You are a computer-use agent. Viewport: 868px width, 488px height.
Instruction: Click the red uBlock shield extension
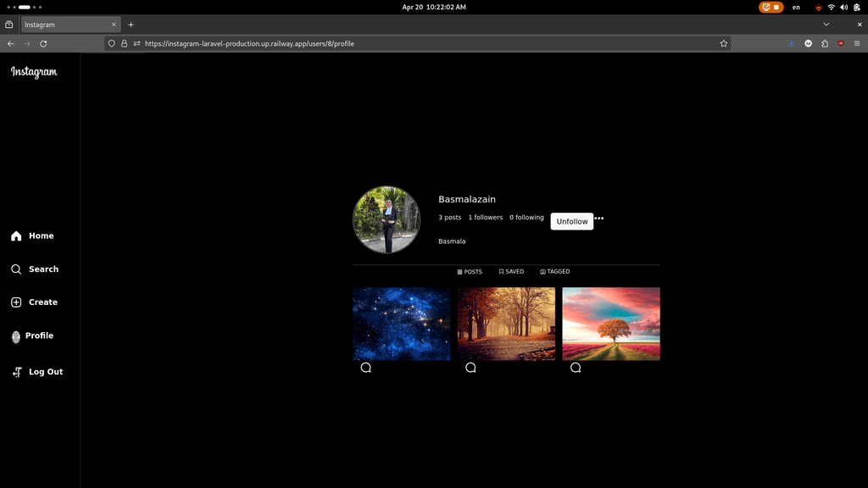[x=841, y=44]
